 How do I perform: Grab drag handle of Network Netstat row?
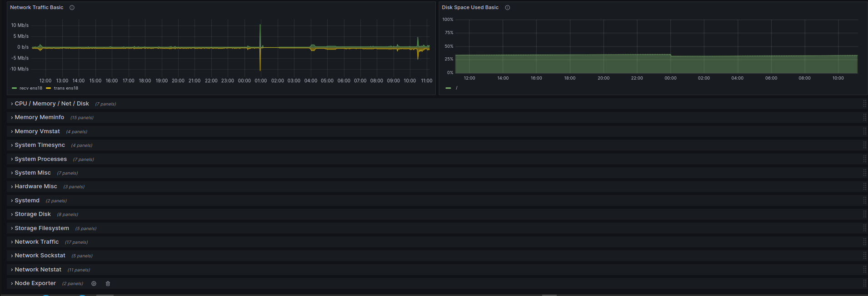[864, 270]
